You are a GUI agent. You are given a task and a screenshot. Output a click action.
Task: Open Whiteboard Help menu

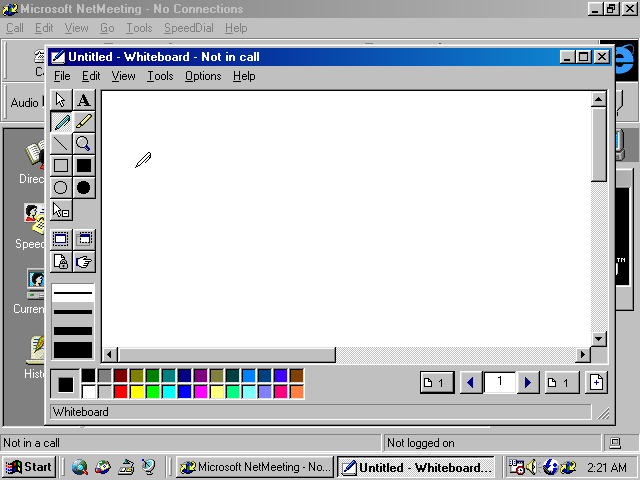click(244, 76)
